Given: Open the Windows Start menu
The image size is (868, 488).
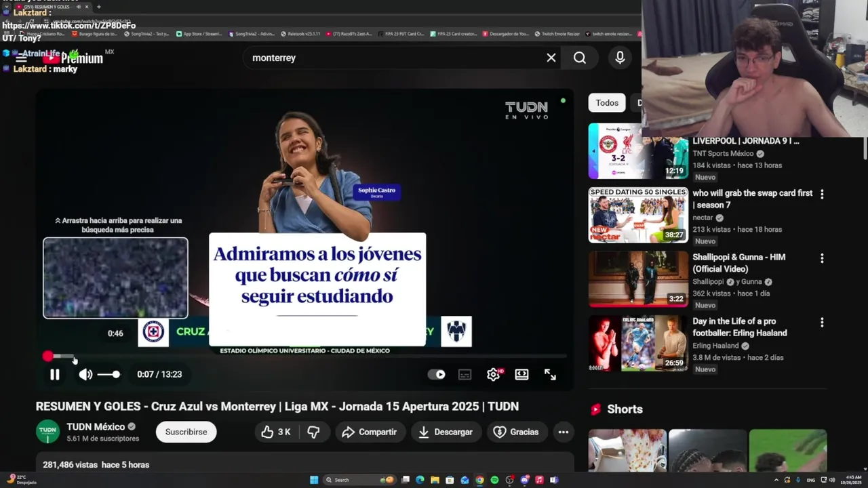Looking at the screenshot, I should (x=314, y=480).
